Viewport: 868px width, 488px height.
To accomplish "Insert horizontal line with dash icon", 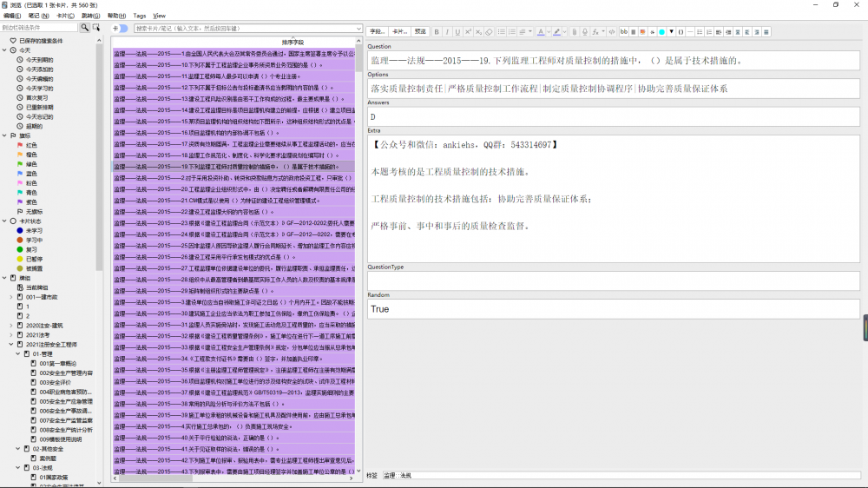I will point(690,32).
